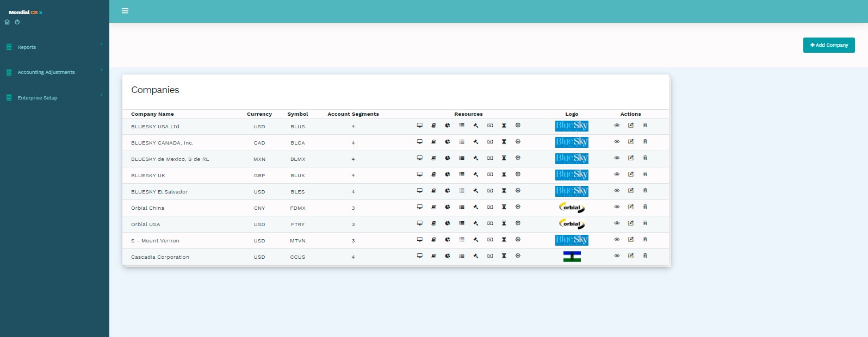Image resolution: width=868 pixels, height=337 pixels.
Task: Expand Enterprise Setup chevron in sidebar
Action: 101,95
